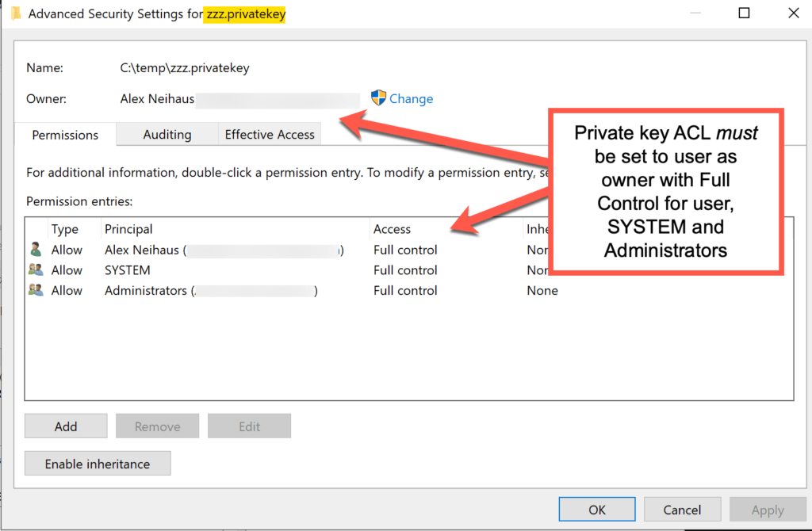Confirm settings with the OK button
Viewport: 812px width, 531px height.
click(x=596, y=509)
